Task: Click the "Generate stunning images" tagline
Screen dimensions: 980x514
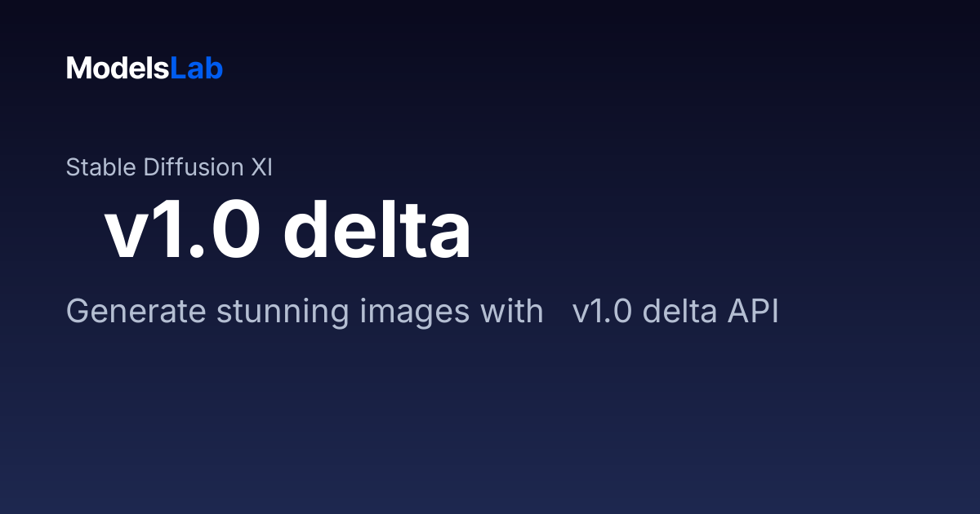Action: pos(422,312)
